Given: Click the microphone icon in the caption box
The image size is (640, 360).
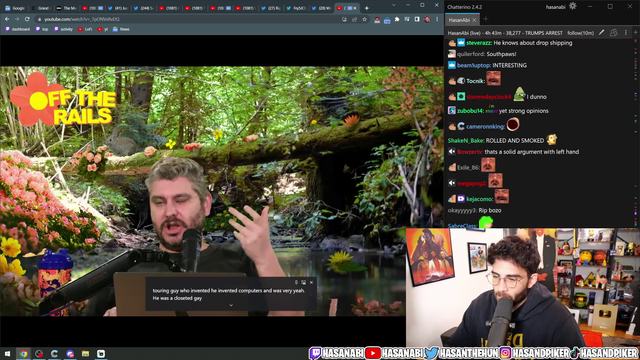Looking at the screenshot, I should click(x=296, y=282).
